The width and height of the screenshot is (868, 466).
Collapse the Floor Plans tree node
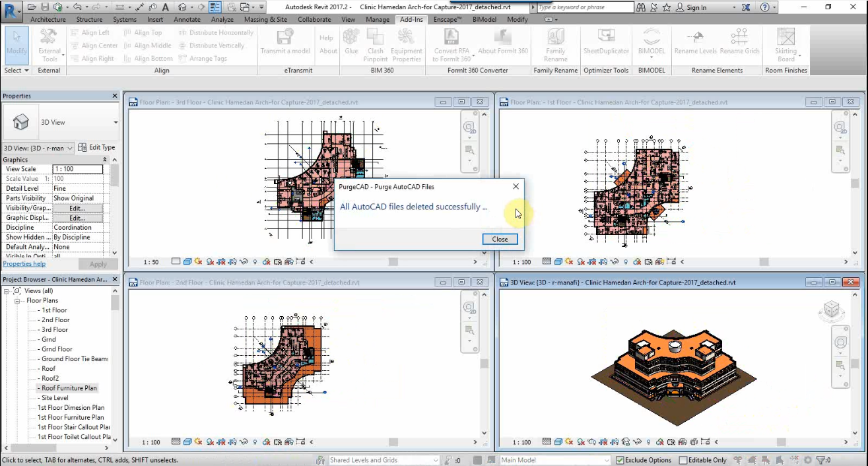tap(18, 300)
